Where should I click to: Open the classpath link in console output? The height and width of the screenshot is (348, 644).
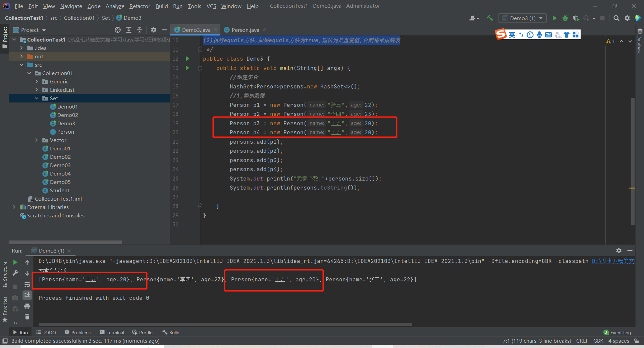coord(613,261)
